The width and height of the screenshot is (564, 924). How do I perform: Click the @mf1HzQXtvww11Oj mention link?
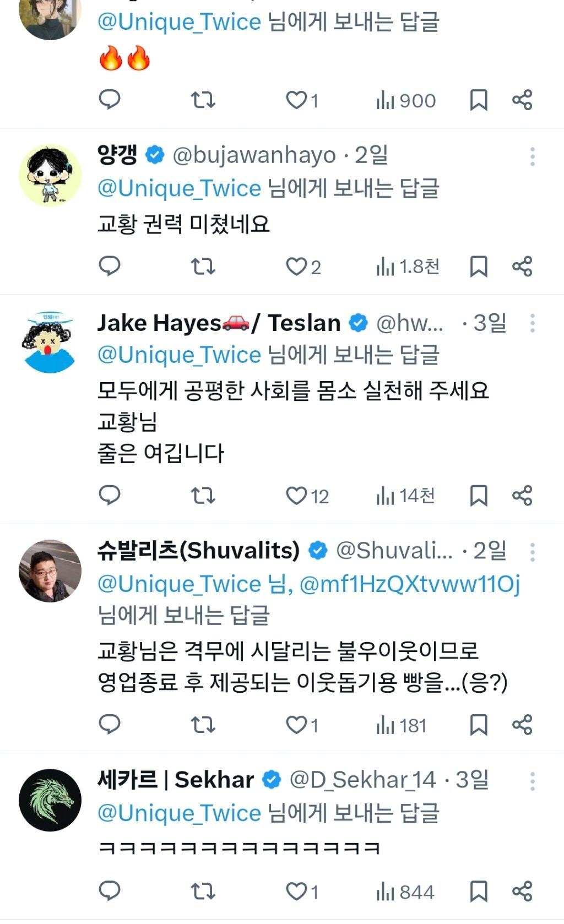point(410,584)
